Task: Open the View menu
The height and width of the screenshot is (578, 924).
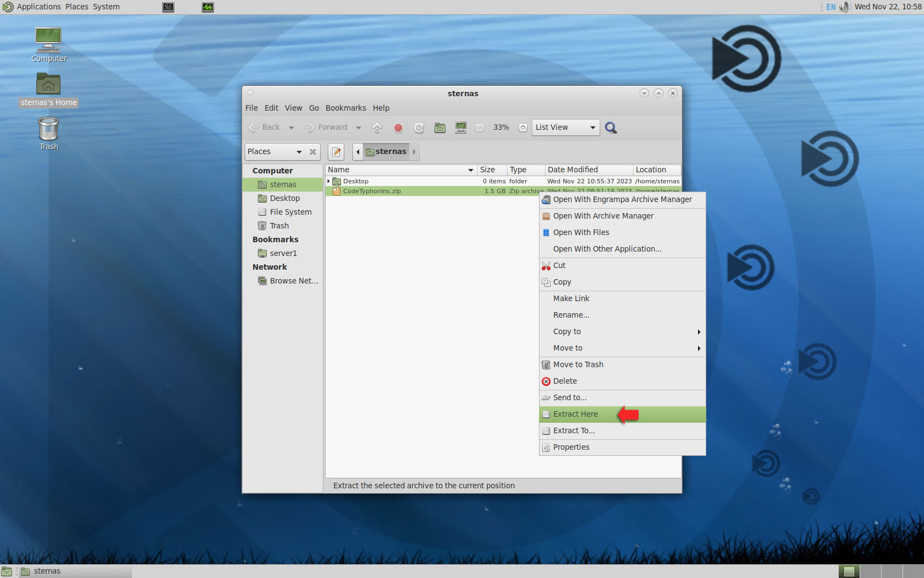Action: click(293, 108)
